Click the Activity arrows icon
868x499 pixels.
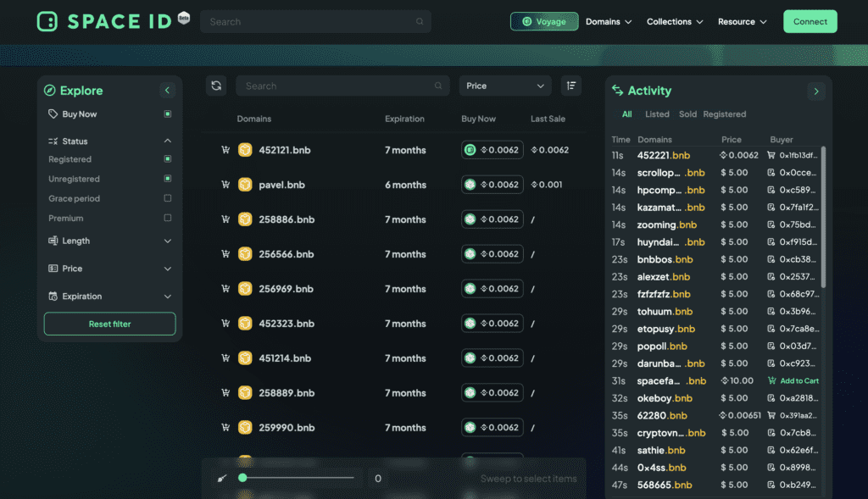coord(617,90)
